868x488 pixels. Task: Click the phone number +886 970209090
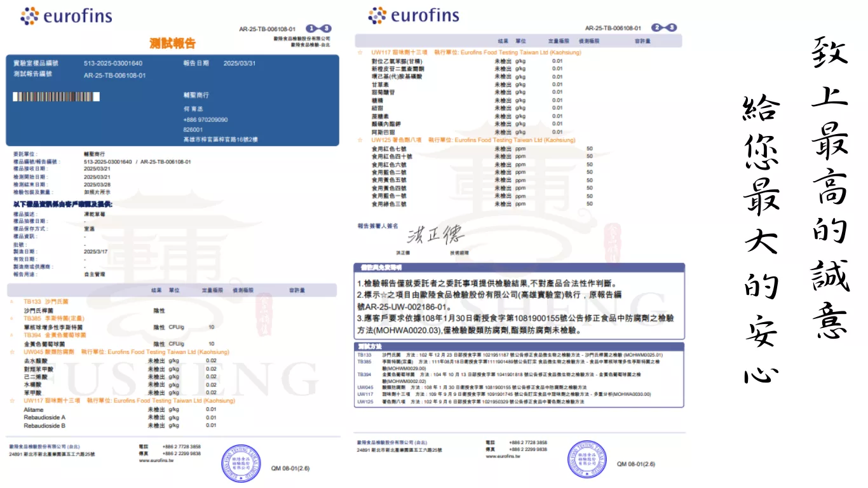click(205, 119)
